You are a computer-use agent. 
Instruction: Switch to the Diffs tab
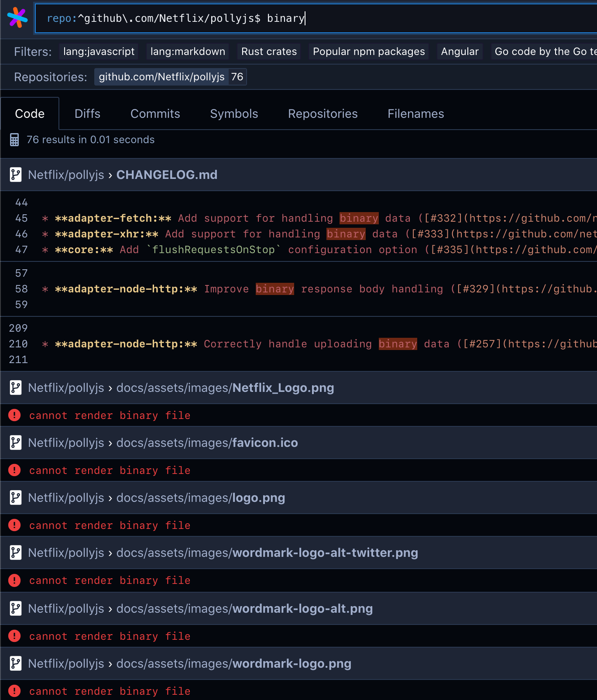click(87, 114)
